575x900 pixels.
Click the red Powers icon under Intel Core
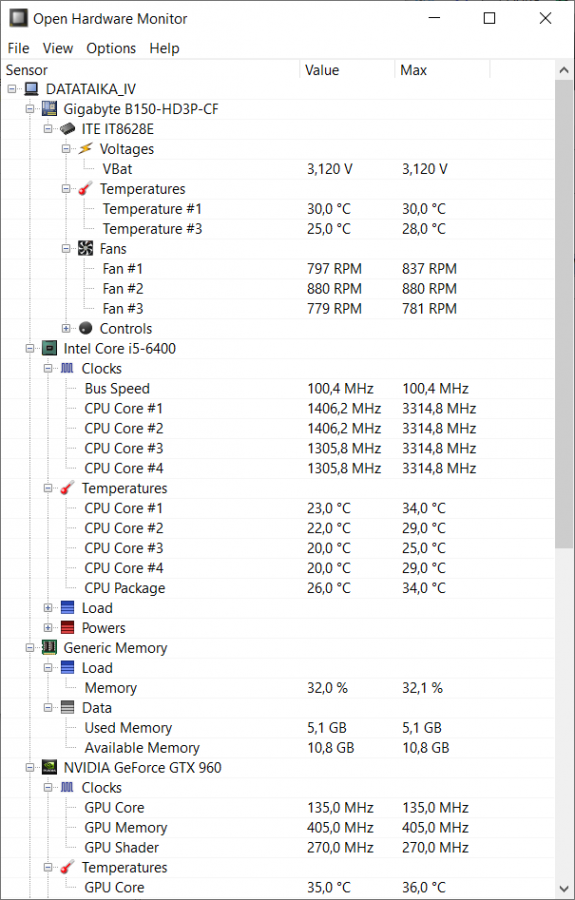[x=68, y=628]
